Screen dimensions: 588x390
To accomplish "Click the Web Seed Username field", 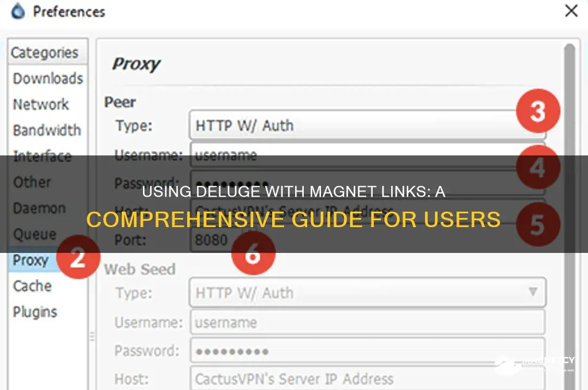I will point(367,322).
